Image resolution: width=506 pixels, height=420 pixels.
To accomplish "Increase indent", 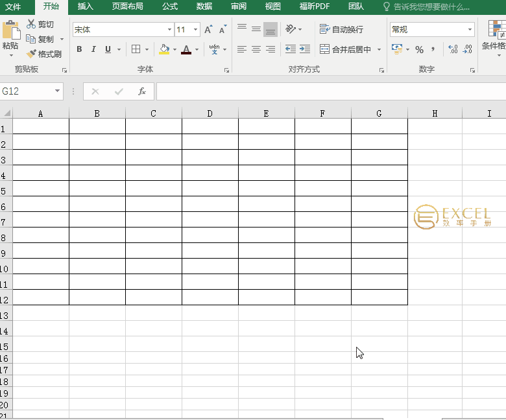I will tap(305, 49).
